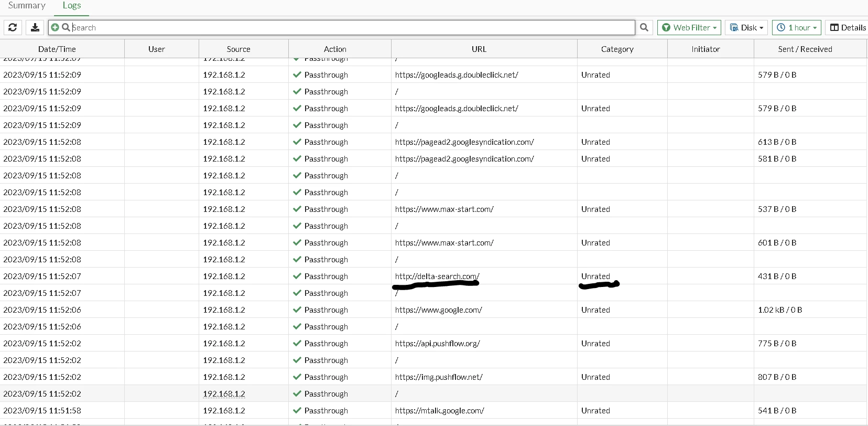This screenshot has height=426, width=868.
Task: Click the 1.02 kB / 0 B value
Action: click(x=780, y=310)
